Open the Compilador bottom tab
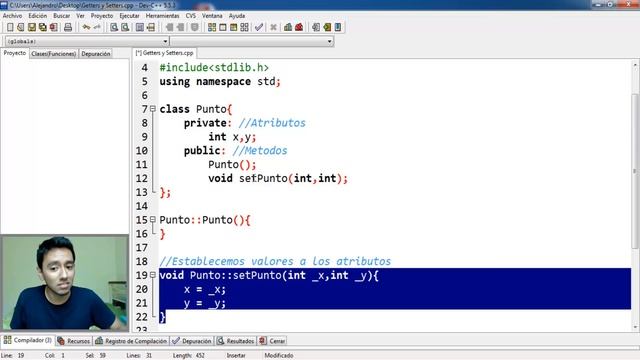The width and height of the screenshot is (640, 360). click(28, 340)
